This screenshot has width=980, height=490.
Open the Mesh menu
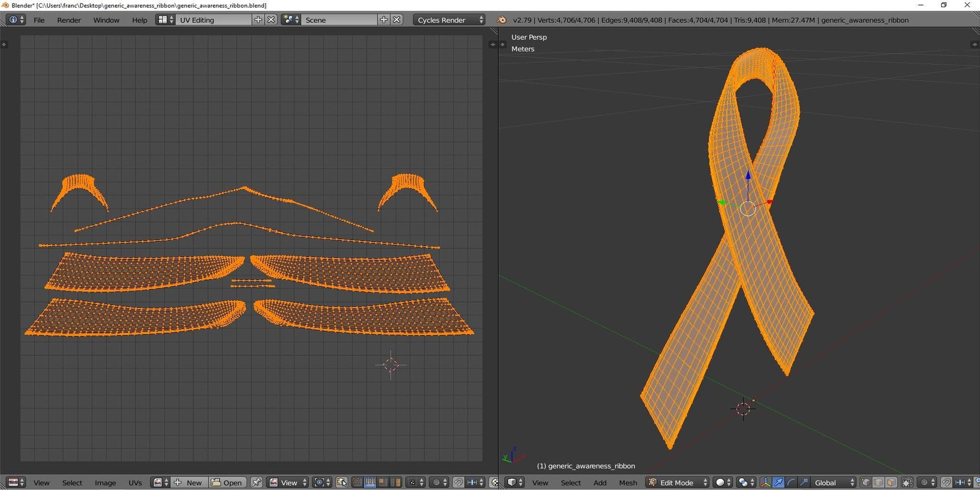click(x=628, y=482)
